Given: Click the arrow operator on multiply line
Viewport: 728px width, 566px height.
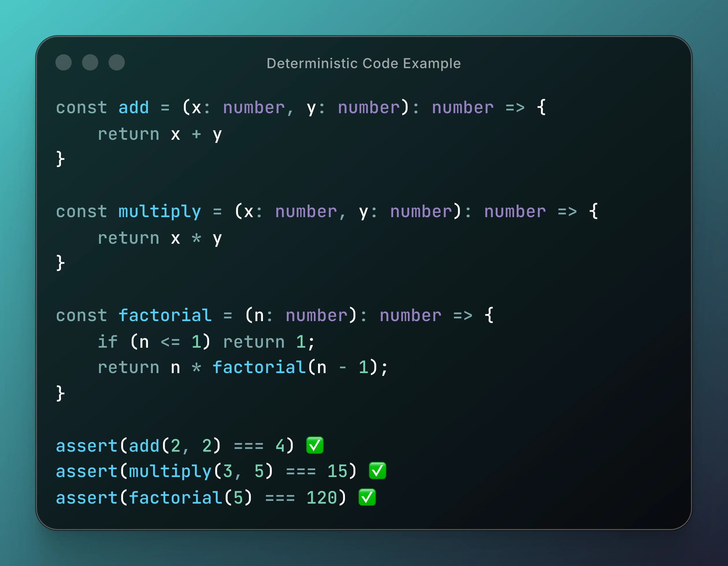Looking at the screenshot, I should 567,212.
